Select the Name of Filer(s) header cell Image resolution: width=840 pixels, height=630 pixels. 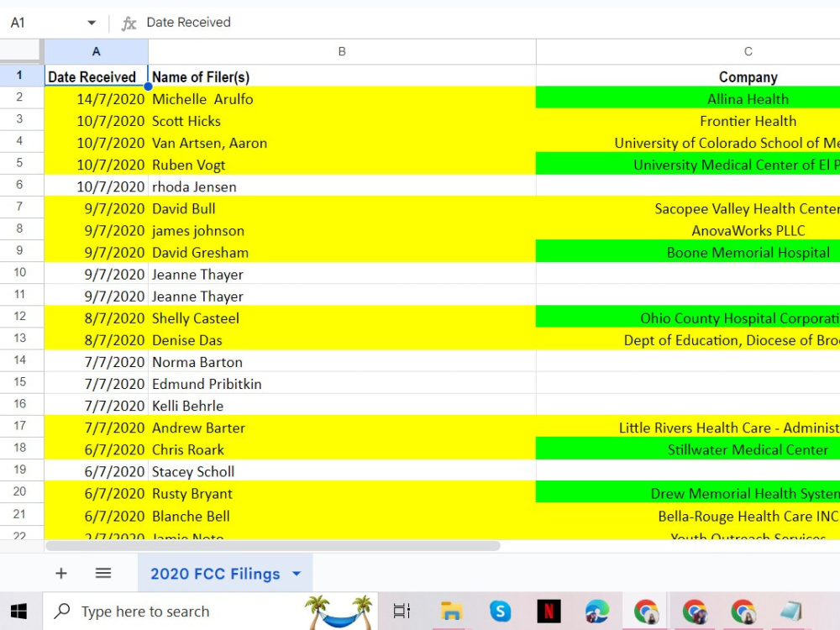[x=342, y=76]
